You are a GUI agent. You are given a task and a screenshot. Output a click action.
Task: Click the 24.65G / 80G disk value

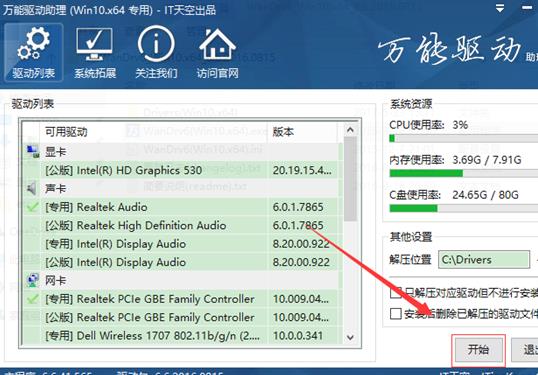click(486, 195)
